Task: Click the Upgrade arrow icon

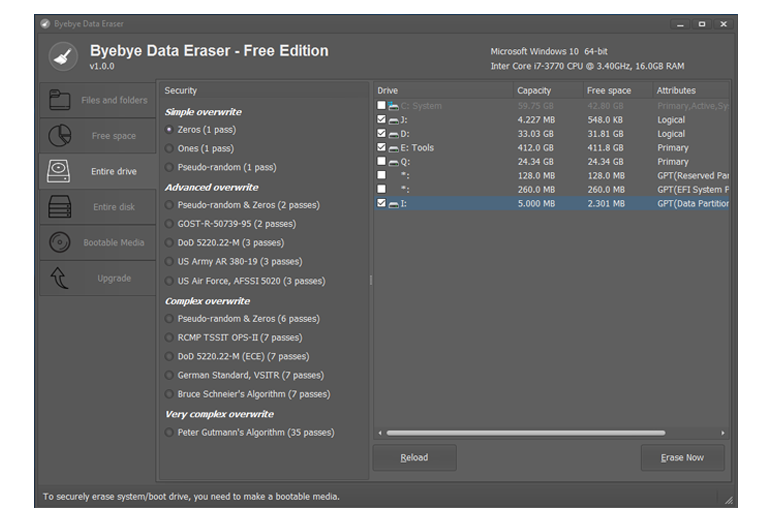Action: tap(60, 278)
